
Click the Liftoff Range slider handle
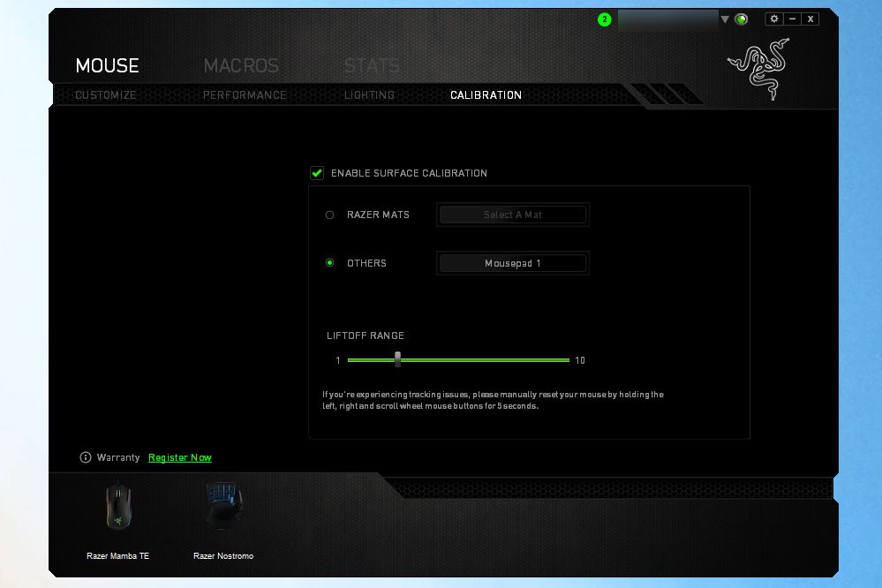click(x=397, y=359)
